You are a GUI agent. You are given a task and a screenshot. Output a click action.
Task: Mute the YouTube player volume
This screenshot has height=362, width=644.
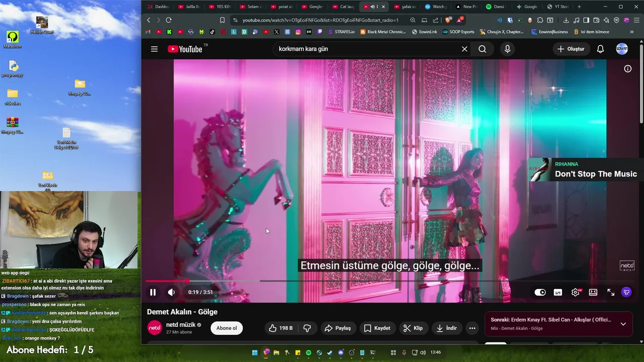(172, 292)
